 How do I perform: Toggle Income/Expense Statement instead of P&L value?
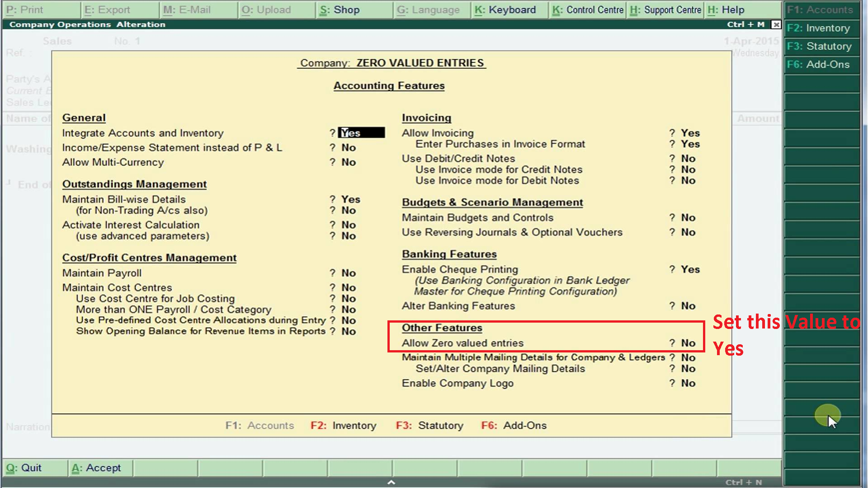click(x=349, y=148)
